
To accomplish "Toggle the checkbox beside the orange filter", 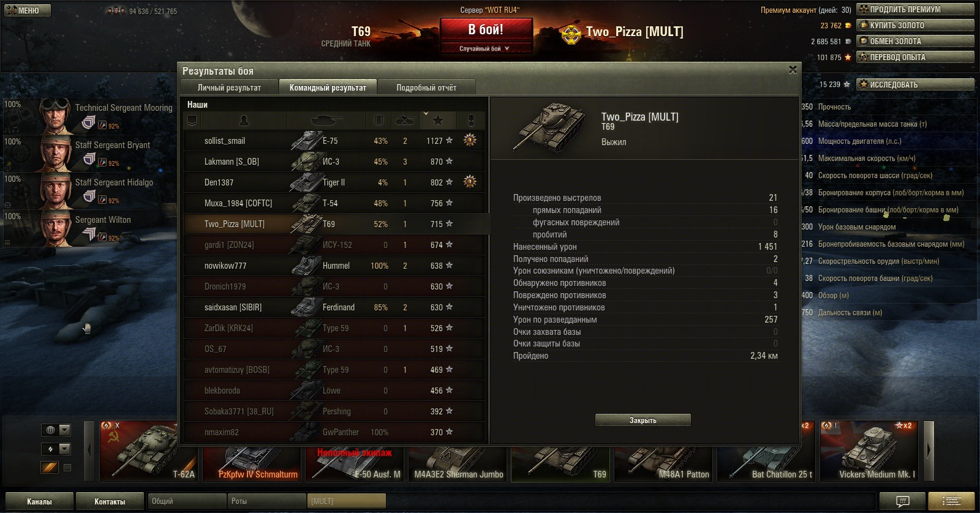I will pos(67,468).
